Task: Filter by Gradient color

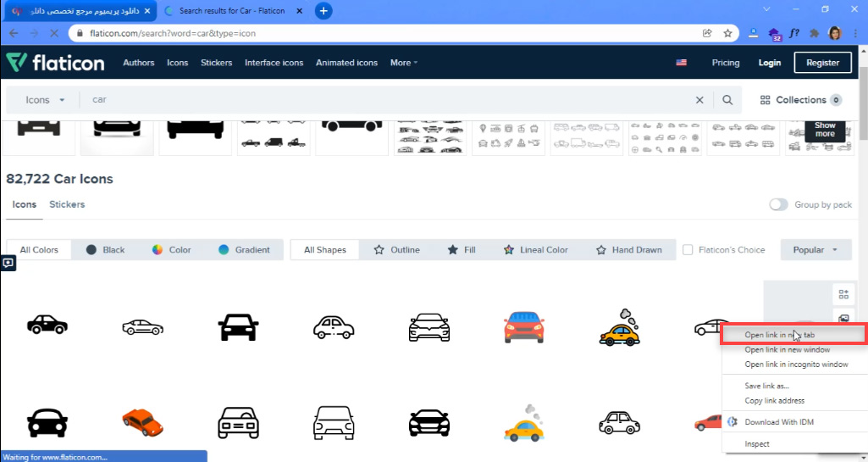Action: 244,250
